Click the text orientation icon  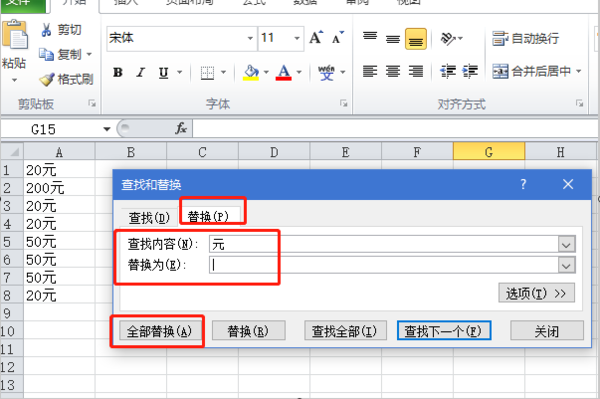point(448,38)
